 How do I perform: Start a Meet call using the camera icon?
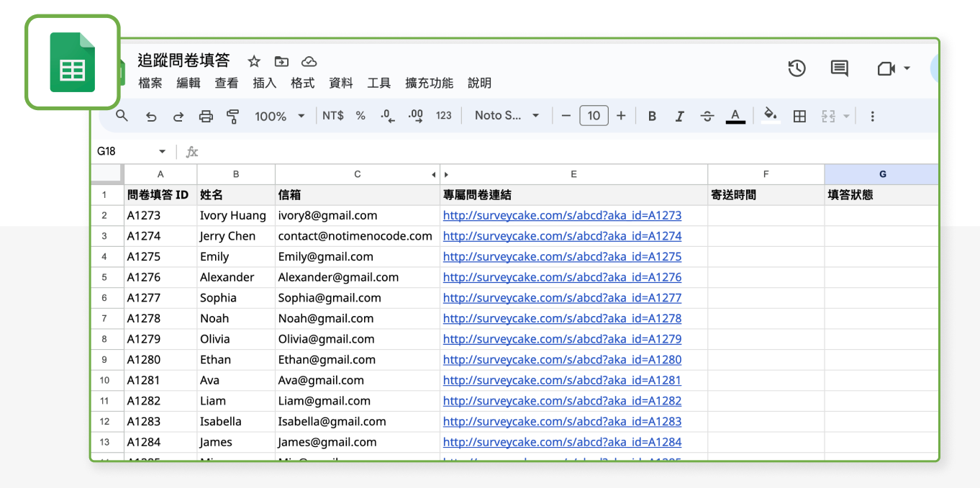click(884, 68)
